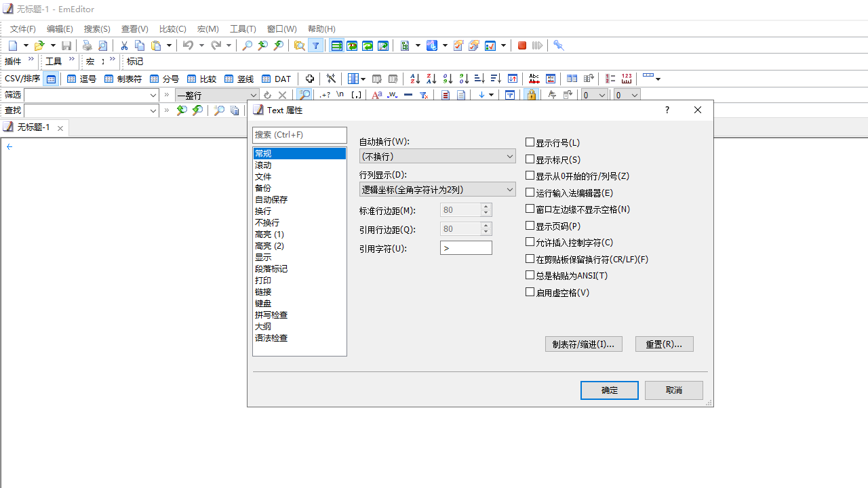Click the 确定 button

tap(608, 390)
